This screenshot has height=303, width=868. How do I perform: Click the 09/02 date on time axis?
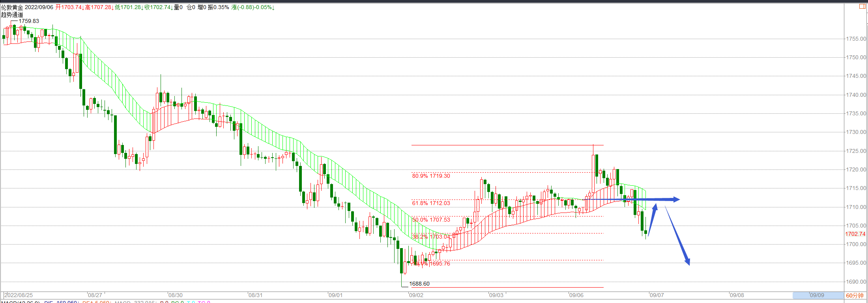click(x=416, y=295)
